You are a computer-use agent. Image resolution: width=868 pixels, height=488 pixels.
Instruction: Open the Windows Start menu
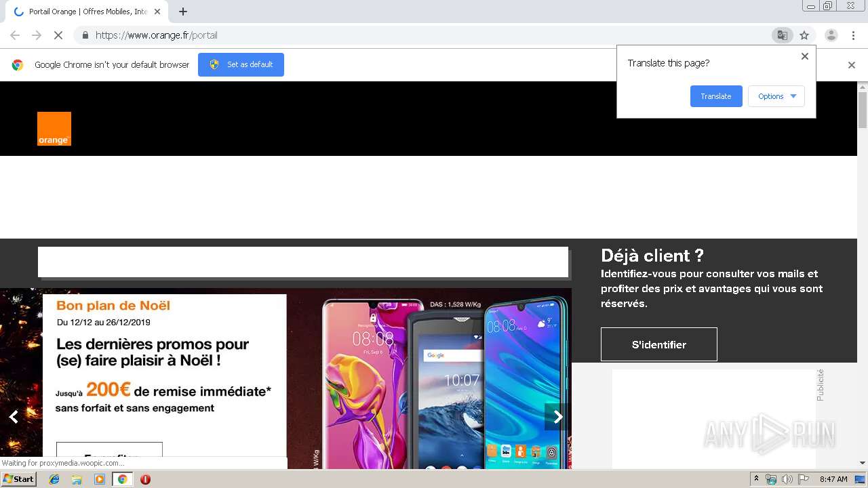pos(18,479)
